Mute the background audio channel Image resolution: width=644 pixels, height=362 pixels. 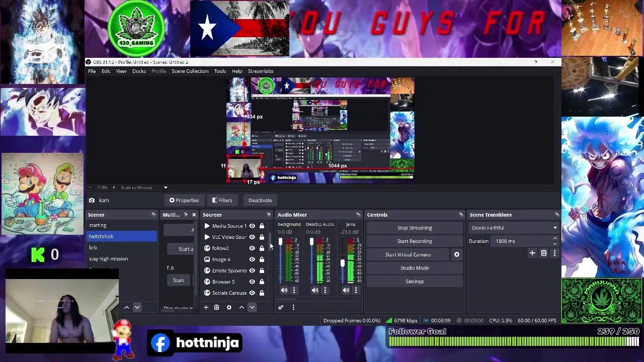click(284, 290)
